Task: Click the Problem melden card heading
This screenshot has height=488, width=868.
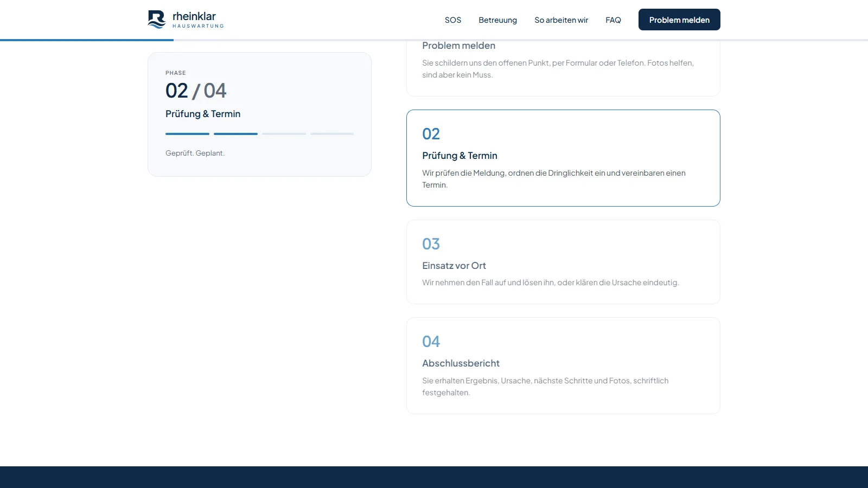Action: point(458,46)
